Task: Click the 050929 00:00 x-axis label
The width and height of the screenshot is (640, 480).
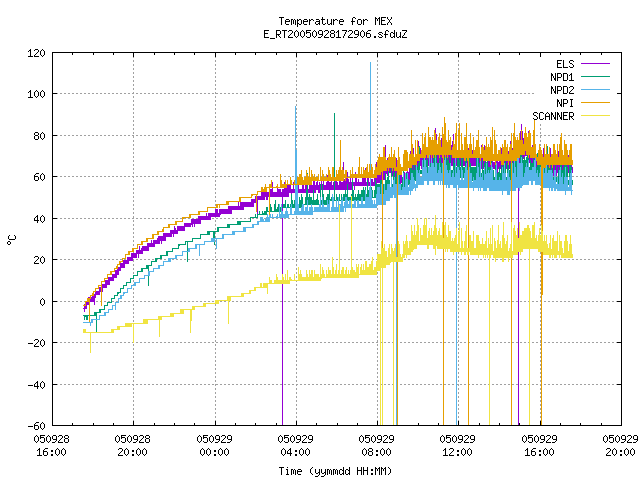Action: tap(214, 446)
